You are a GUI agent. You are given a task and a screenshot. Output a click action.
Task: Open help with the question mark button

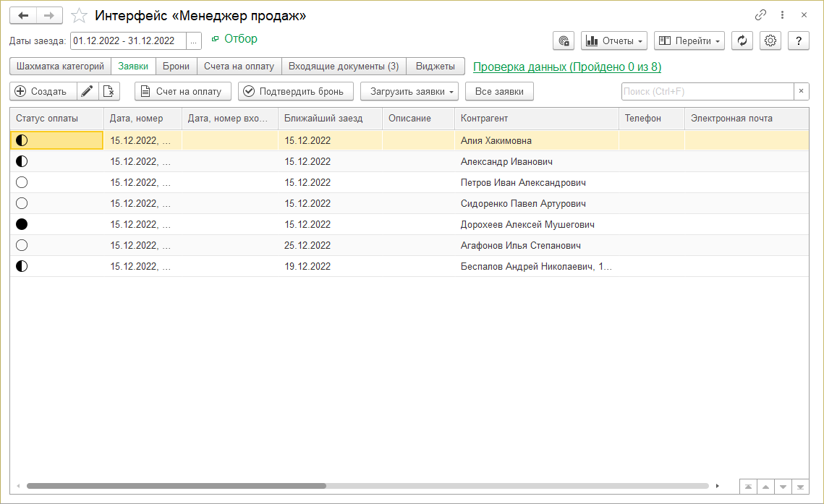798,41
